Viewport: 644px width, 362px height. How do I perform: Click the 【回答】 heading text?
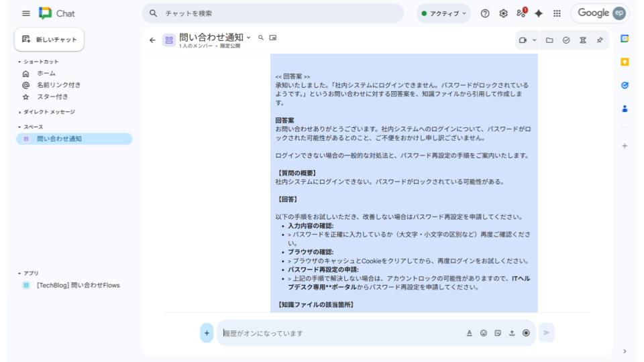286,199
